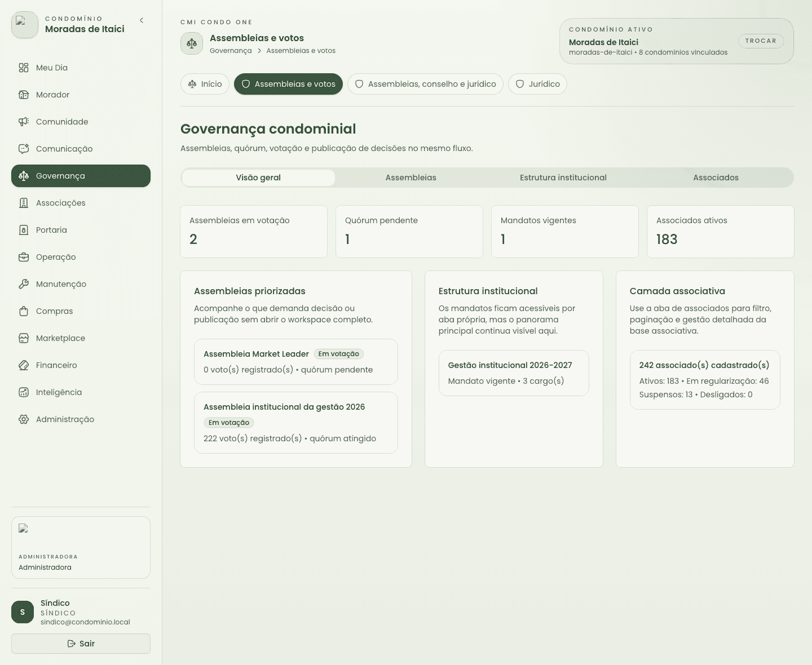This screenshot has width=812, height=665.
Task: Open the Jurídico navigation pill
Action: 537,84
